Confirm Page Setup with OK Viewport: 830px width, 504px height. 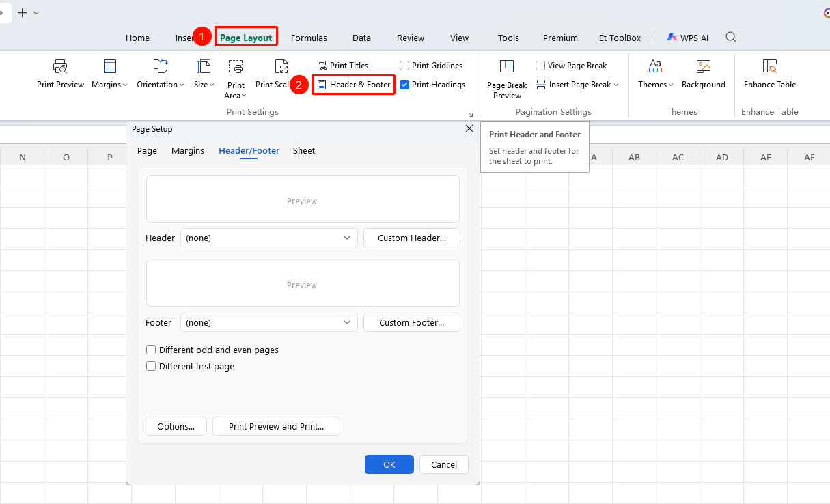(389, 464)
